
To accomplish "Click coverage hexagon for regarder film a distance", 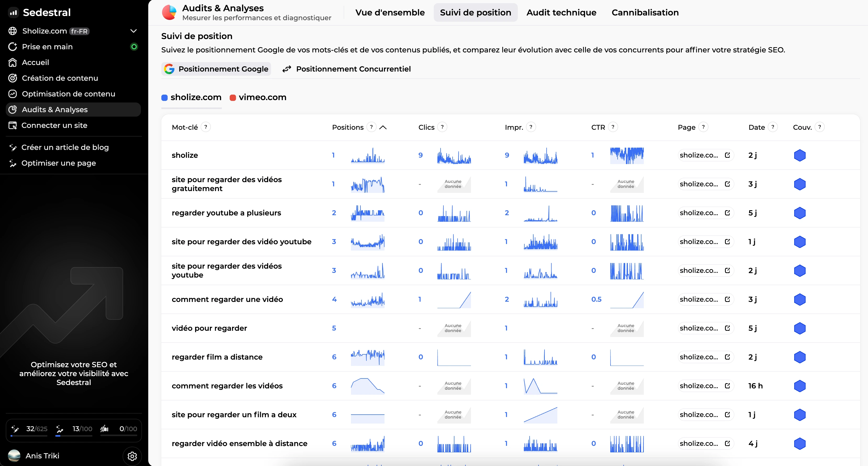I will point(800,357).
